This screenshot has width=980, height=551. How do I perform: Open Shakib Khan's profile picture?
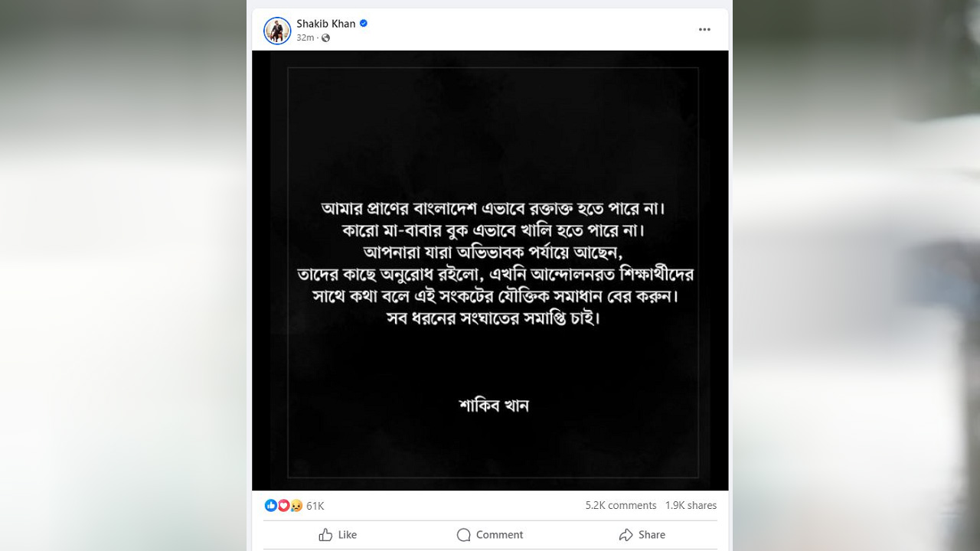pos(277,31)
